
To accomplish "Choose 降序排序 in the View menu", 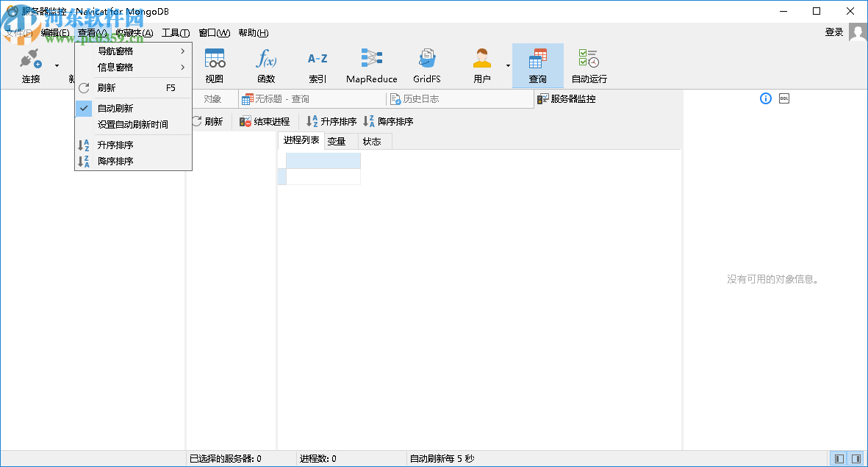I will coord(134,161).
